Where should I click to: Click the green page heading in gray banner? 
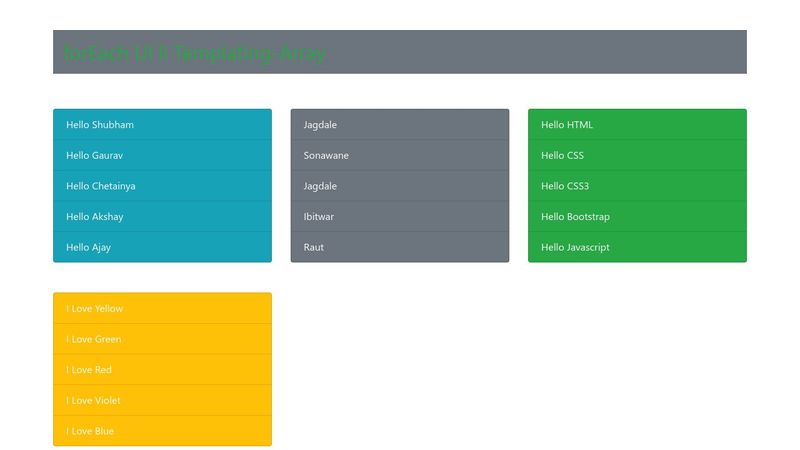click(x=195, y=53)
